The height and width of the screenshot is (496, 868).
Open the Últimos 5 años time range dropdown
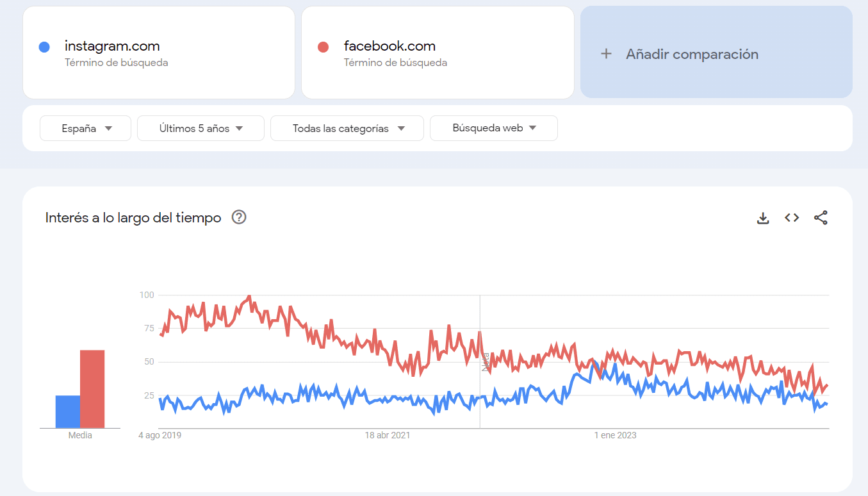coord(201,128)
